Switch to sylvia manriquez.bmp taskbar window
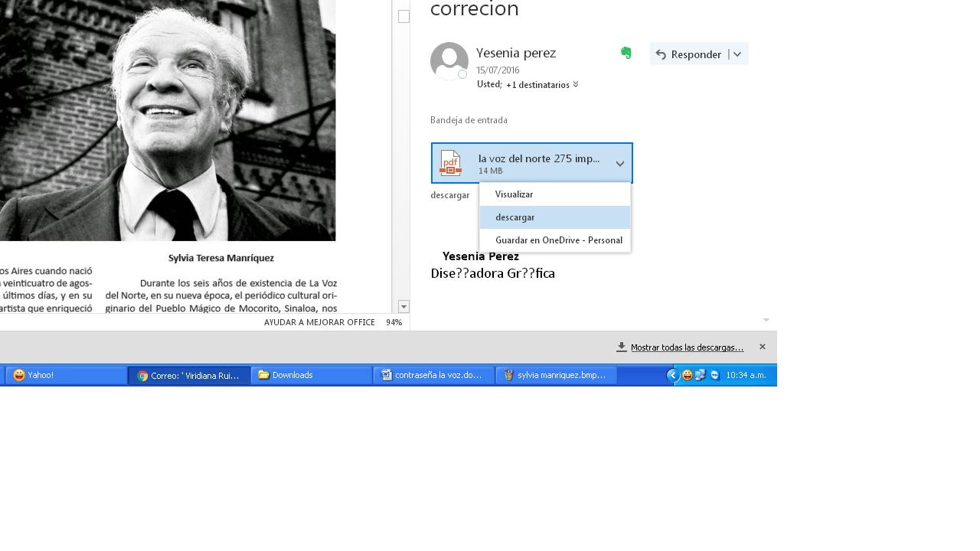 tap(557, 375)
